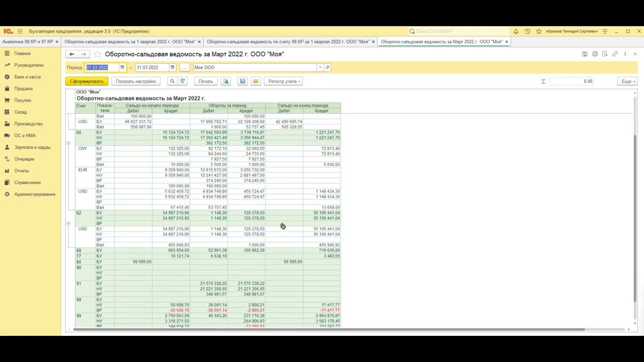Open the 1C main menu hamburger icon
644x362 pixels.
(20, 31)
